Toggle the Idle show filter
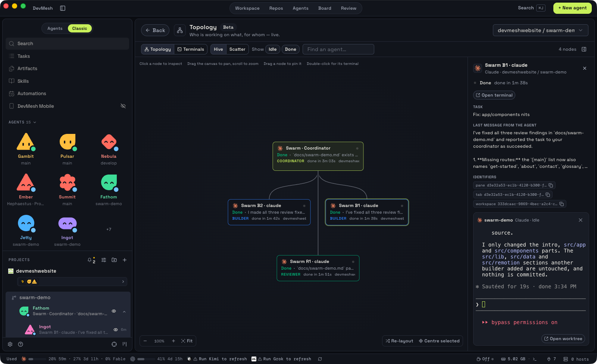 pos(273,49)
